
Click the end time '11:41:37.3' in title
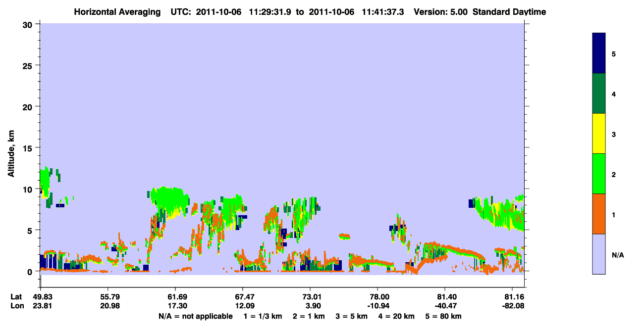384,12
